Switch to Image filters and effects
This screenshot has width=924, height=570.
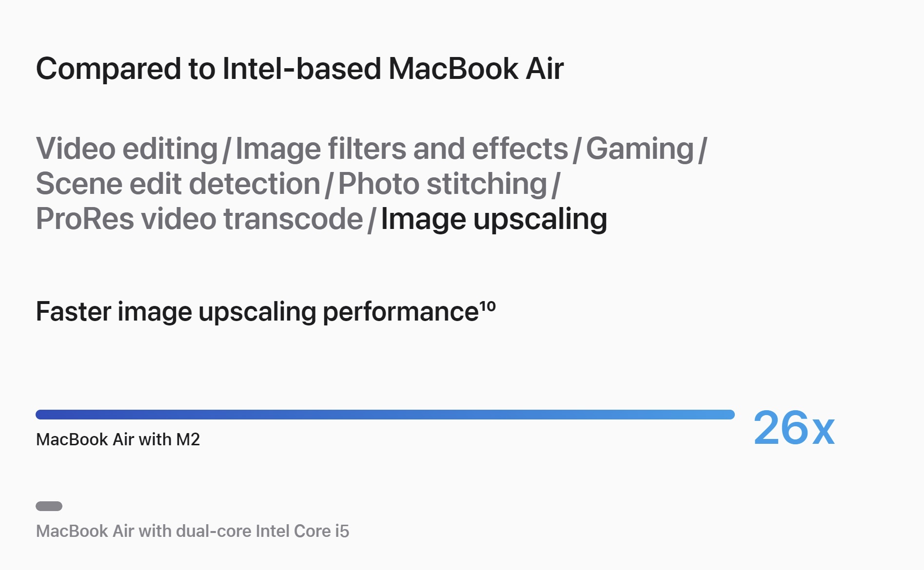(x=402, y=149)
